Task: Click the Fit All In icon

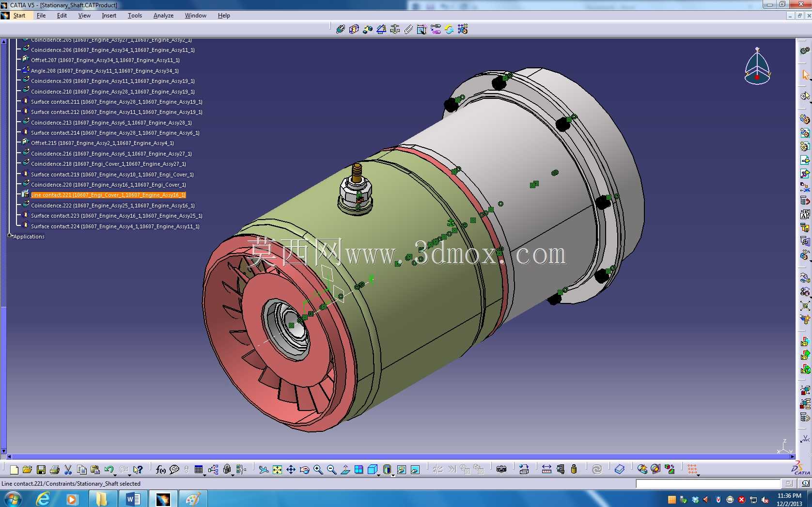Action: click(x=277, y=469)
